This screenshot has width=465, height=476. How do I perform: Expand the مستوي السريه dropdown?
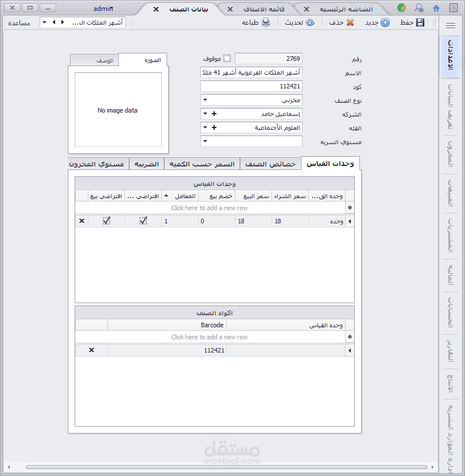coord(205,141)
